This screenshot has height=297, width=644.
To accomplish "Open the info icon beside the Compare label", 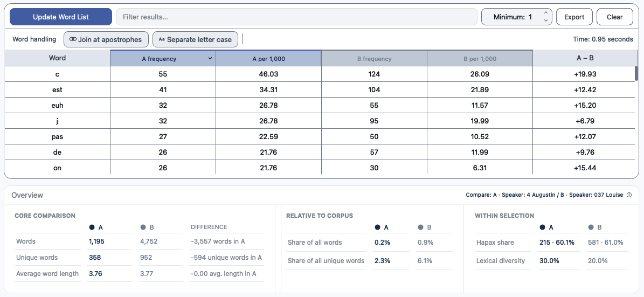I will [x=629, y=195].
